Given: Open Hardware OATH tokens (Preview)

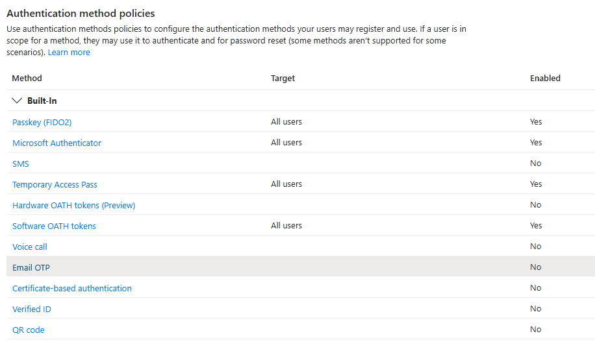Looking at the screenshot, I should (x=73, y=205).
